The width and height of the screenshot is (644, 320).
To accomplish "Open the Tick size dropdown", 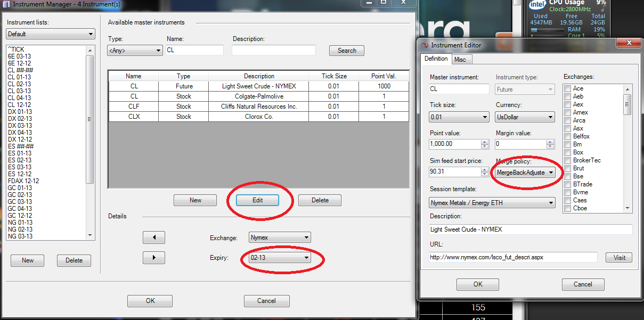I will [459, 117].
